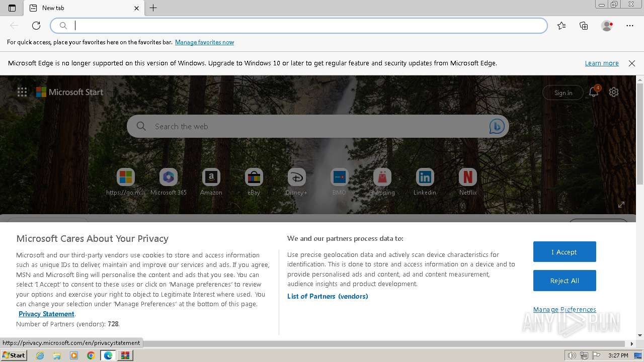This screenshot has width=644, height=362.
Task: Open List of Partners (vendors) link
Action: pos(328,296)
